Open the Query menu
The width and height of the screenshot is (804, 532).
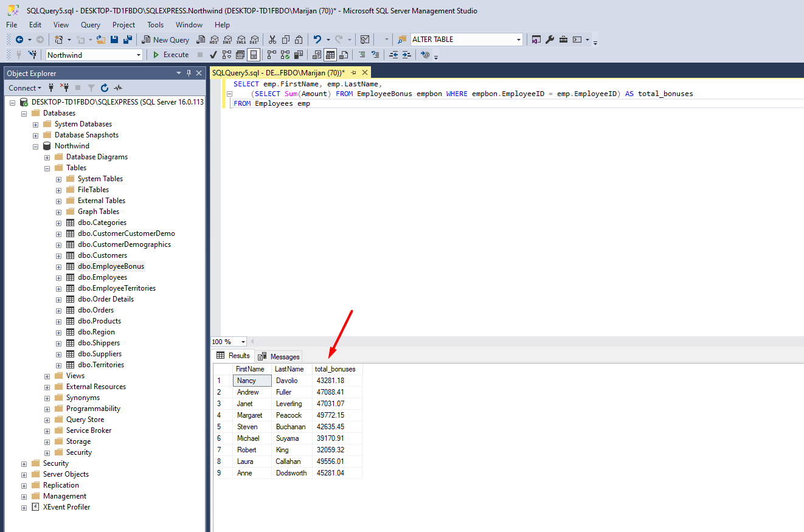(91, 25)
